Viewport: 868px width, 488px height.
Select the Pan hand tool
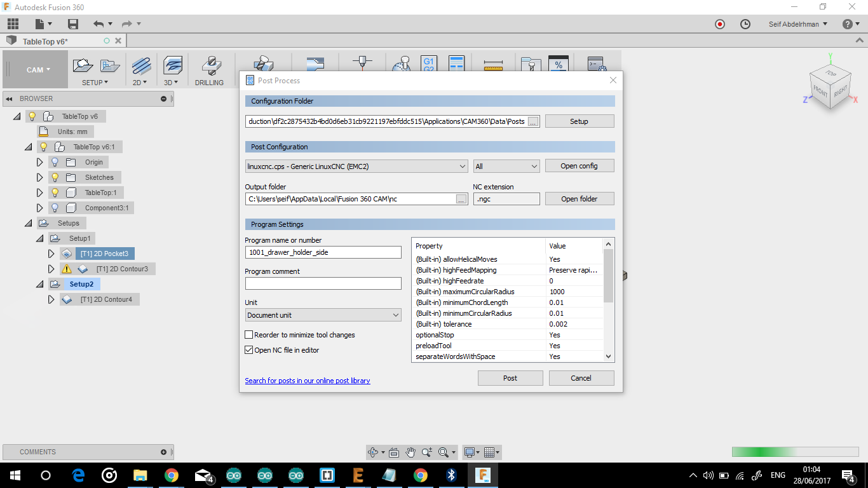[x=410, y=452]
